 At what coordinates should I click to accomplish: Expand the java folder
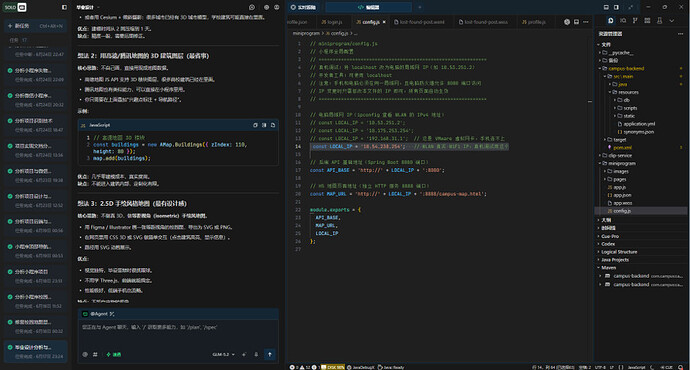[640, 84]
